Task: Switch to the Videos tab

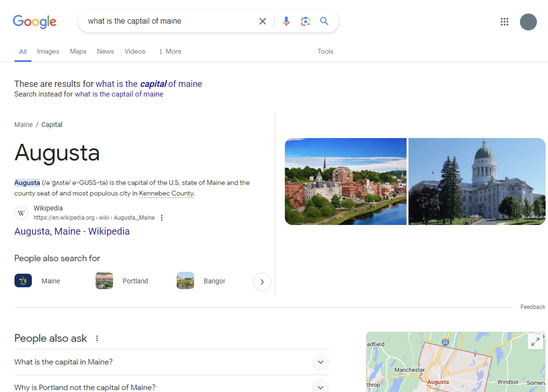Action: [135, 51]
